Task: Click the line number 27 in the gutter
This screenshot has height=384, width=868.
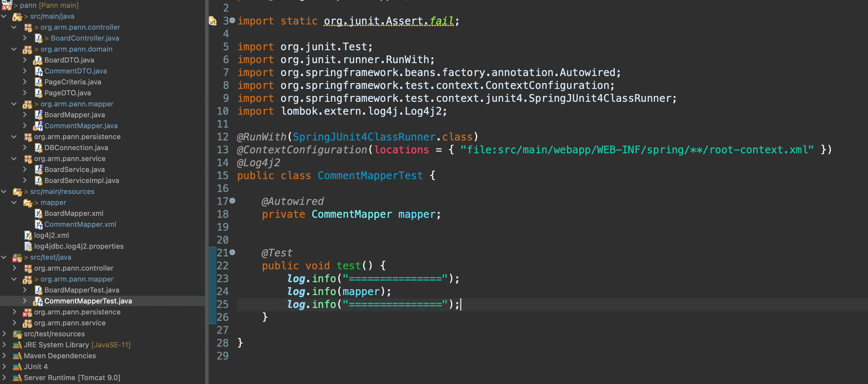Action: [x=222, y=330]
